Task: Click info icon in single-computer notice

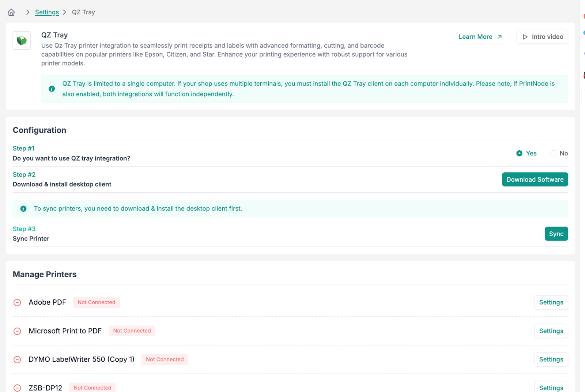Action: pos(52,88)
